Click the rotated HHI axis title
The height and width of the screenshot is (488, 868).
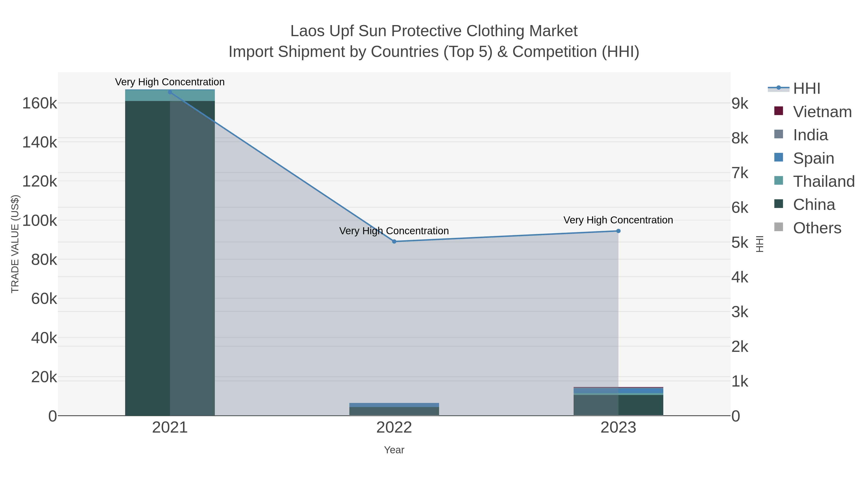pyautogui.click(x=759, y=244)
